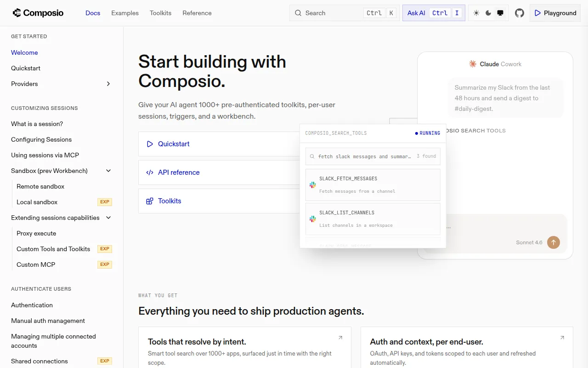The width and height of the screenshot is (588, 368).
Task: Open the Toolkits tab in header
Action: coord(160,13)
